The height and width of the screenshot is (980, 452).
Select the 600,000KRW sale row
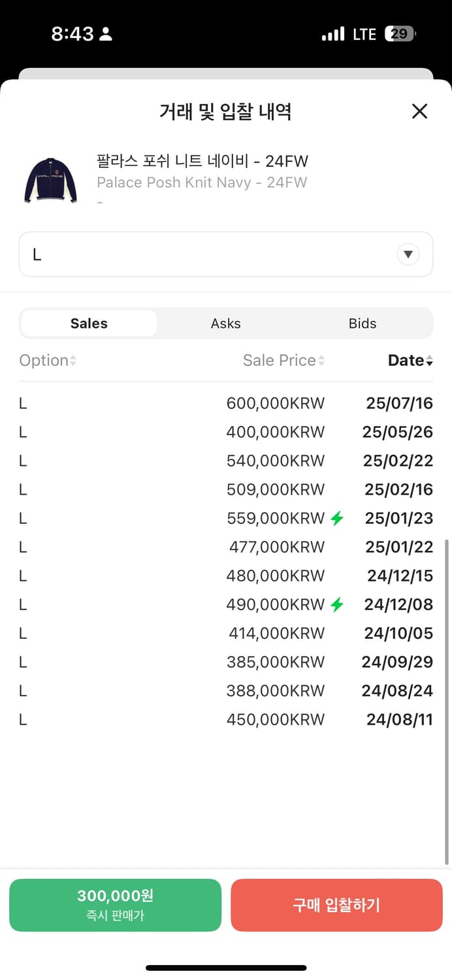tap(225, 404)
